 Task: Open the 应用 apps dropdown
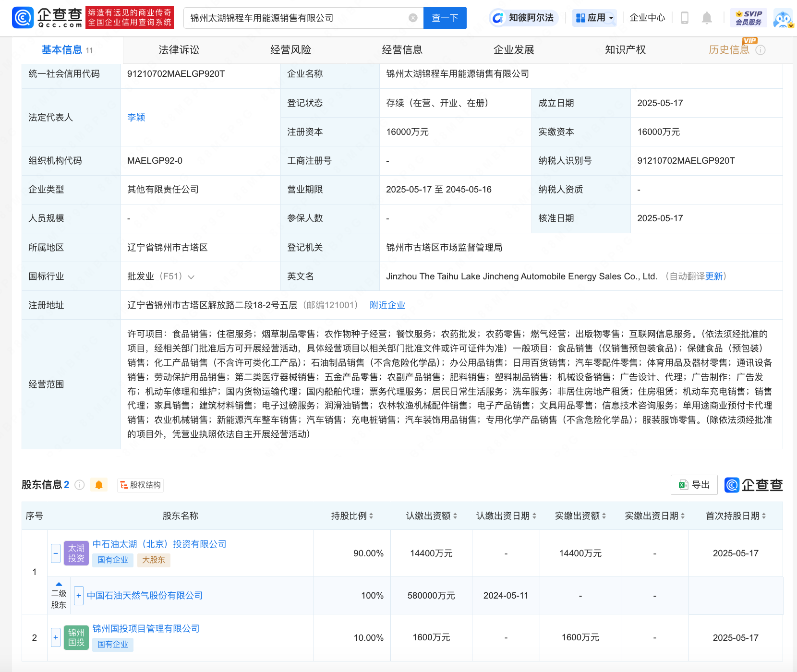[594, 18]
